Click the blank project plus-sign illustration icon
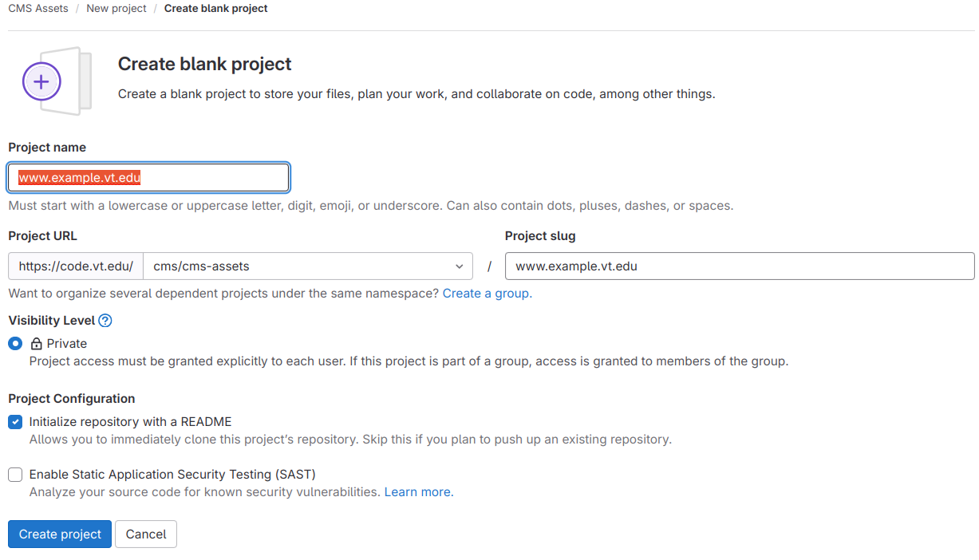 coord(41,81)
